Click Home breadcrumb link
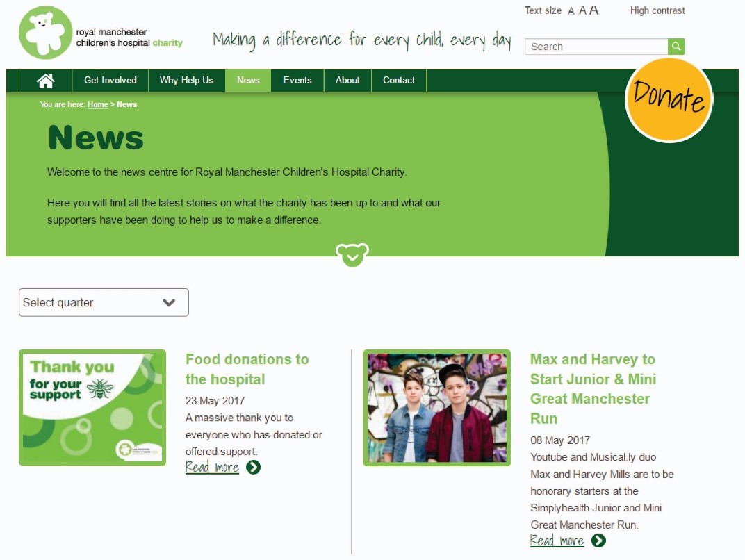Image resolution: width=745 pixels, height=560 pixels. (98, 104)
